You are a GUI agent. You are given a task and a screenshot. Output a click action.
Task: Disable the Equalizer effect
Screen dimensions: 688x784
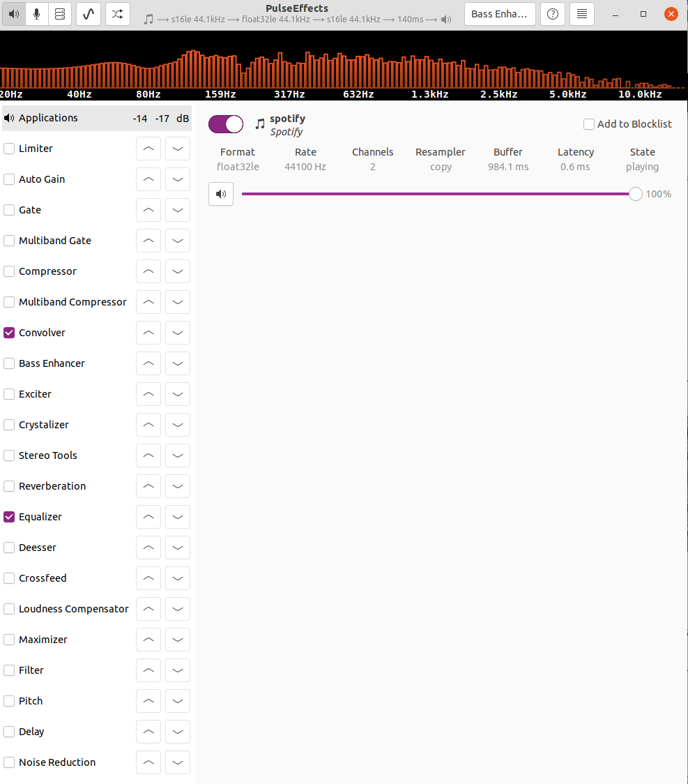tap(9, 517)
